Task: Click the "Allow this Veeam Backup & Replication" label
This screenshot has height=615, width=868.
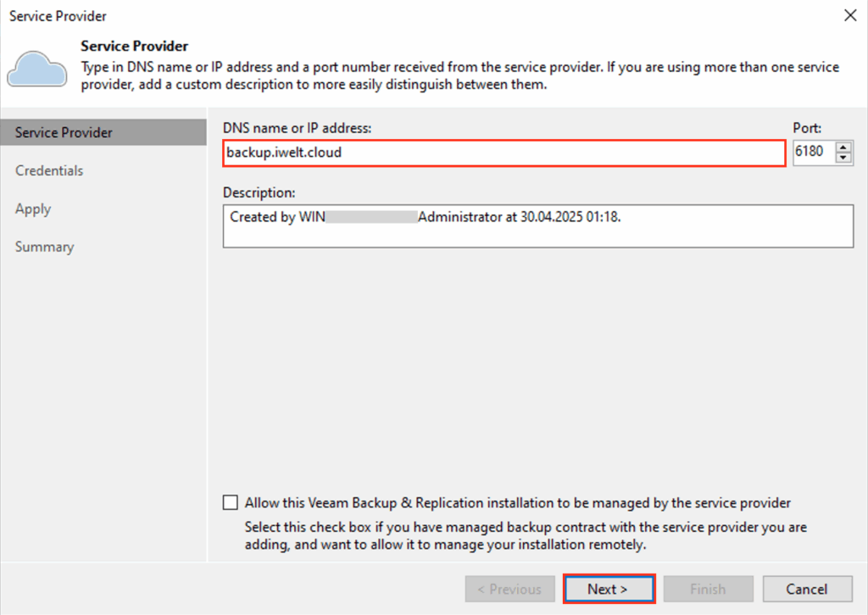Action: point(518,502)
